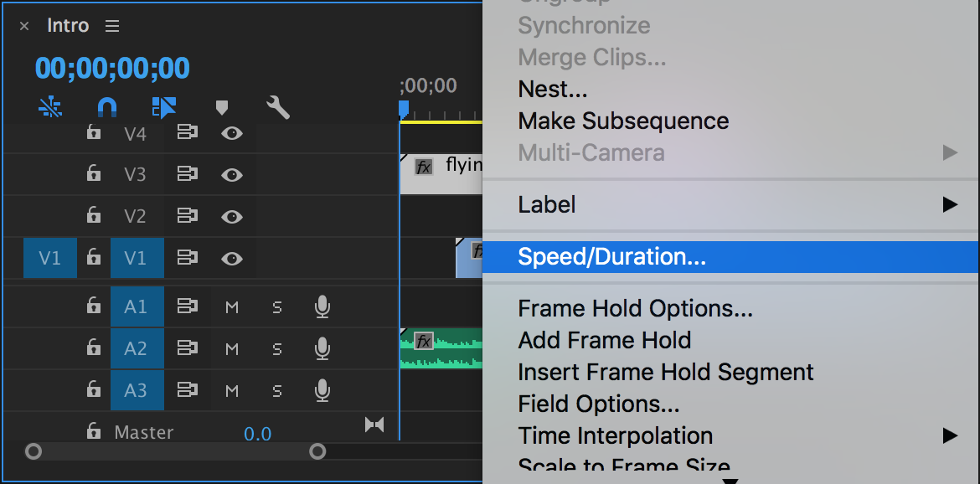Open the Time Interpolation submenu
Image resolution: width=980 pixels, height=484 pixels.
point(616,435)
